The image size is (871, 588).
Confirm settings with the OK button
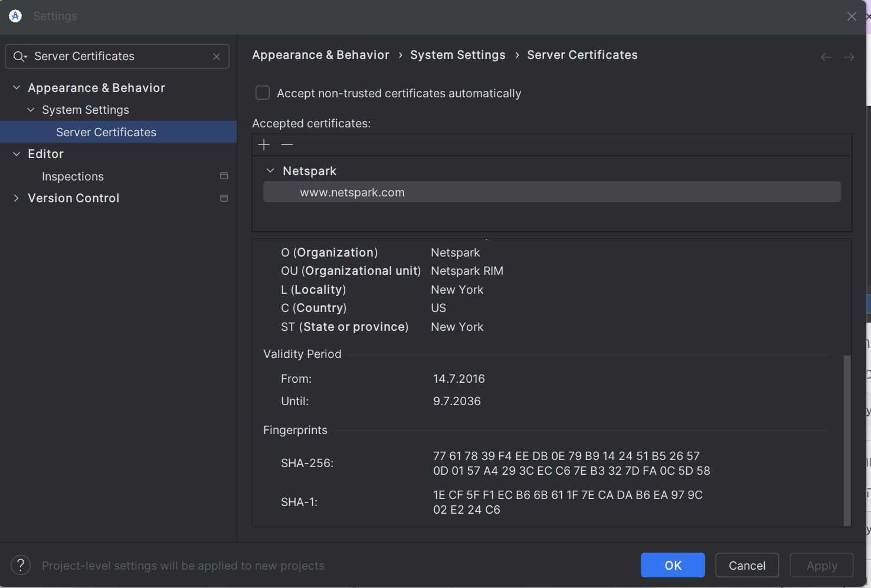coord(673,565)
